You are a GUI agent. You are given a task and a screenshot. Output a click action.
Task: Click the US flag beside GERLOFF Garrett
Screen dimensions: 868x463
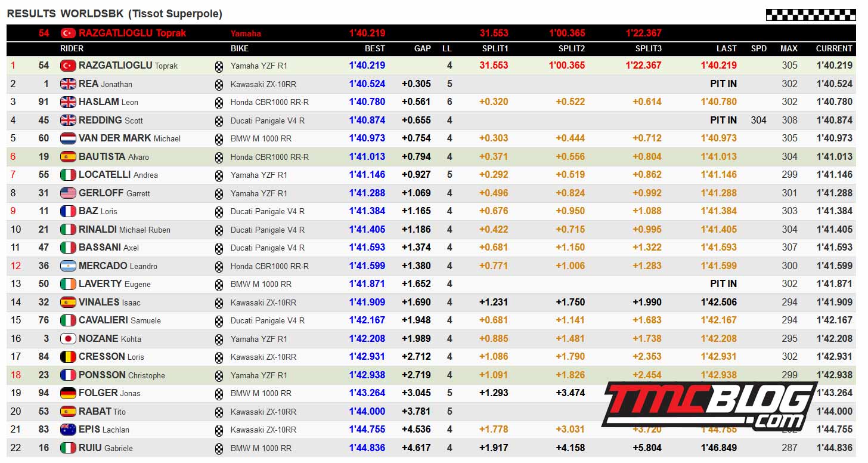point(68,193)
